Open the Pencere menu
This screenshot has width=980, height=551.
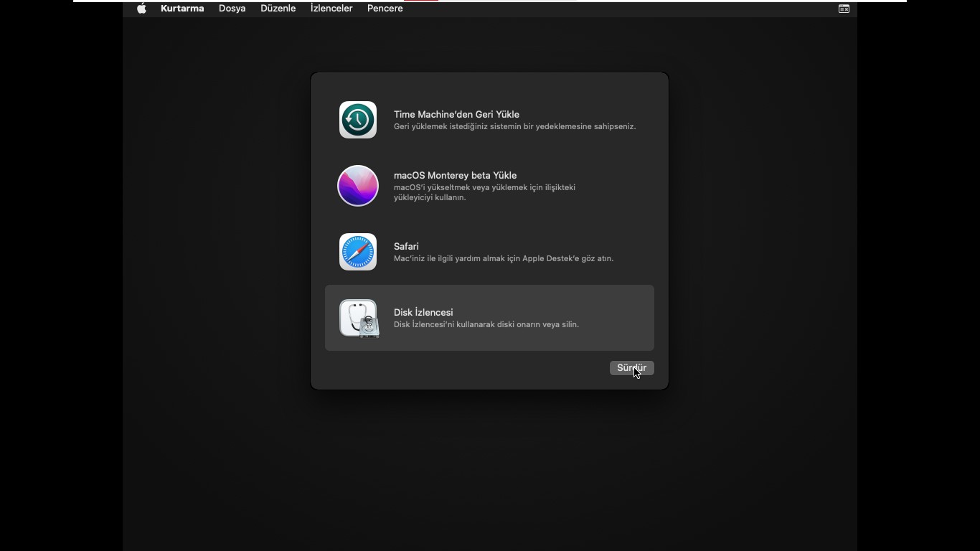(x=385, y=9)
